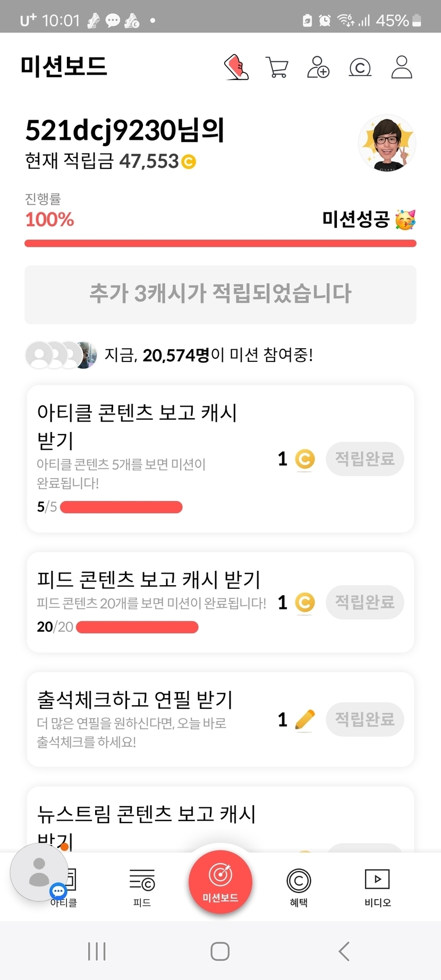The image size is (441, 980).
Task: Open the shopping cart
Action: [277, 67]
